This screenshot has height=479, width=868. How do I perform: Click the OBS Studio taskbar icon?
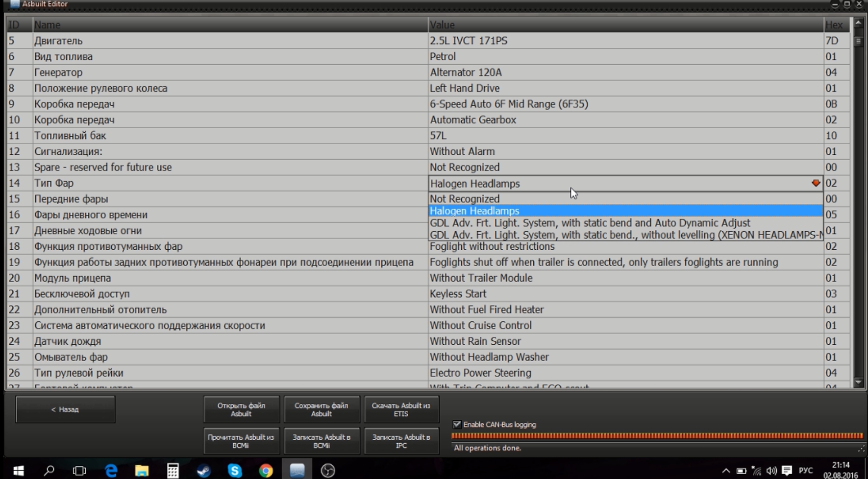coord(328,471)
